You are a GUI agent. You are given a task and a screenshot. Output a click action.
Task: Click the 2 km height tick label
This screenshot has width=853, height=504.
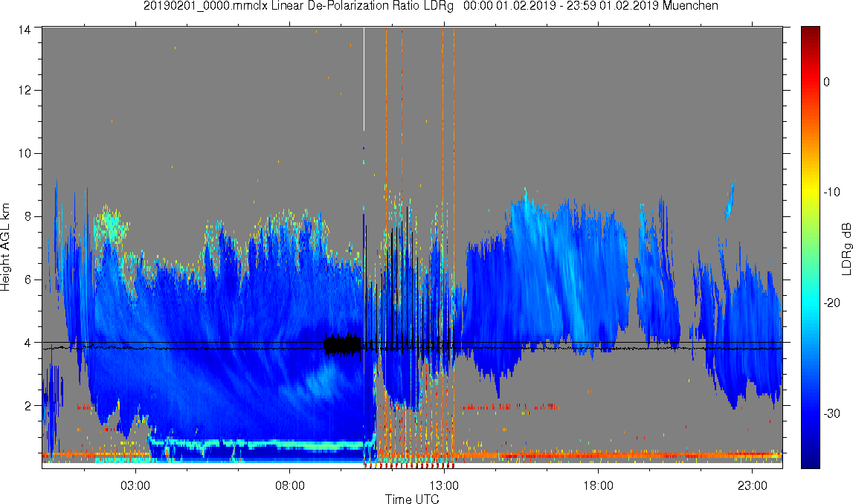[27, 406]
